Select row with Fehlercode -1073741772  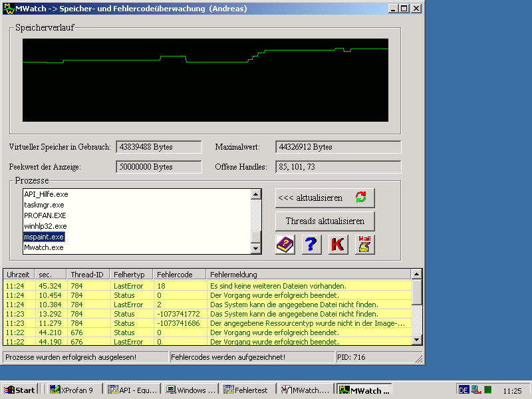coord(207,314)
